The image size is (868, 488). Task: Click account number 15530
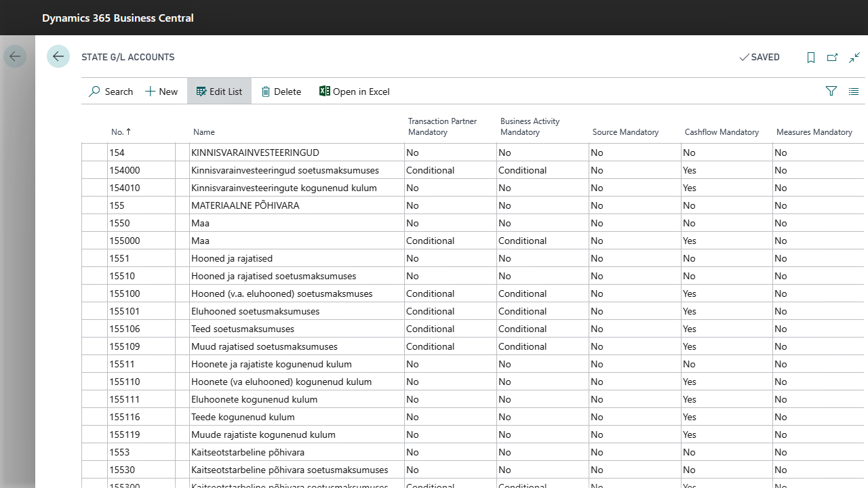point(141,470)
